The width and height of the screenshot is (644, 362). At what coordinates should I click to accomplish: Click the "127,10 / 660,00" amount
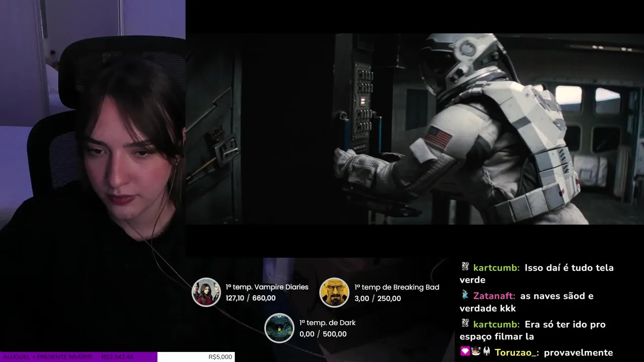[251, 298]
